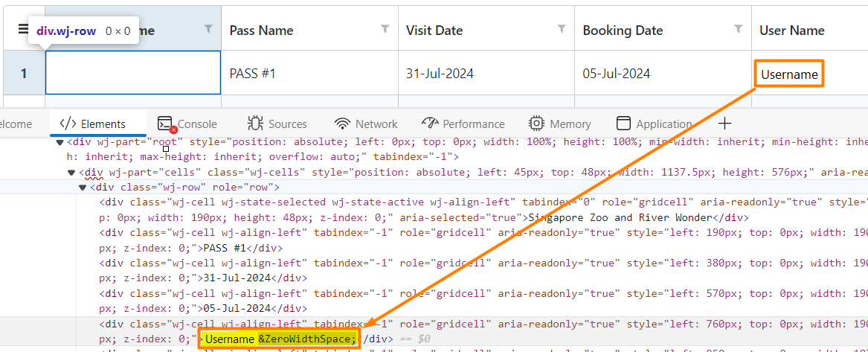
Task: Select the Username cell in the grid
Action: pyautogui.click(x=789, y=74)
